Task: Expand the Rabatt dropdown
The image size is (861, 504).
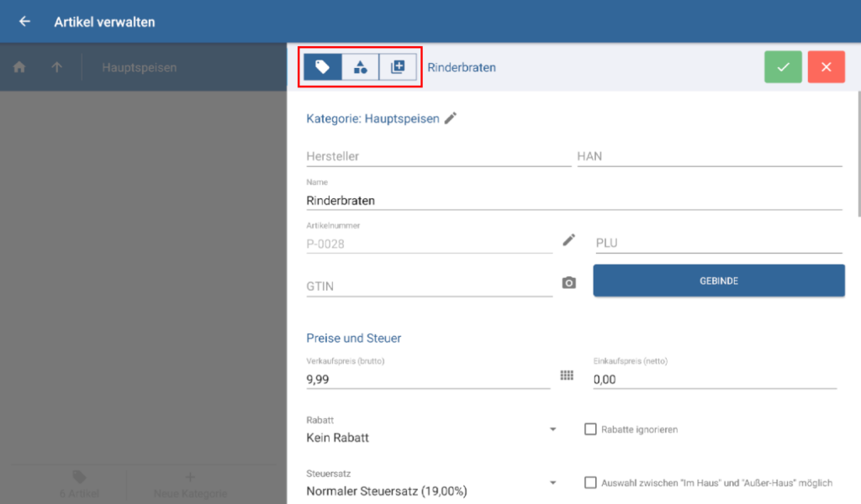Action: 552,429
